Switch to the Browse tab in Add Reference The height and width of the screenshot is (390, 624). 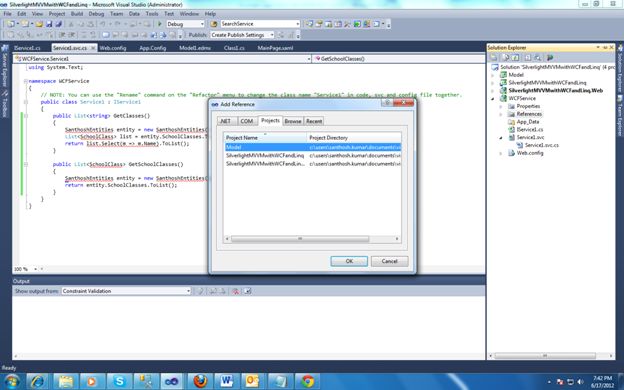pyautogui.click(x=293, y=121)
